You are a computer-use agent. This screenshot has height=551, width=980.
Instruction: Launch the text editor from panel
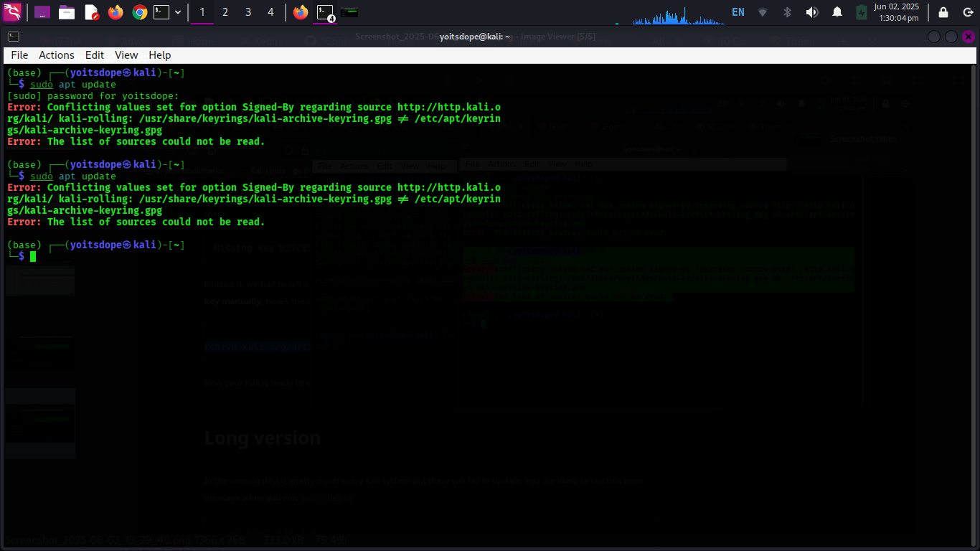pyautogui.click(x=91, y=12)
